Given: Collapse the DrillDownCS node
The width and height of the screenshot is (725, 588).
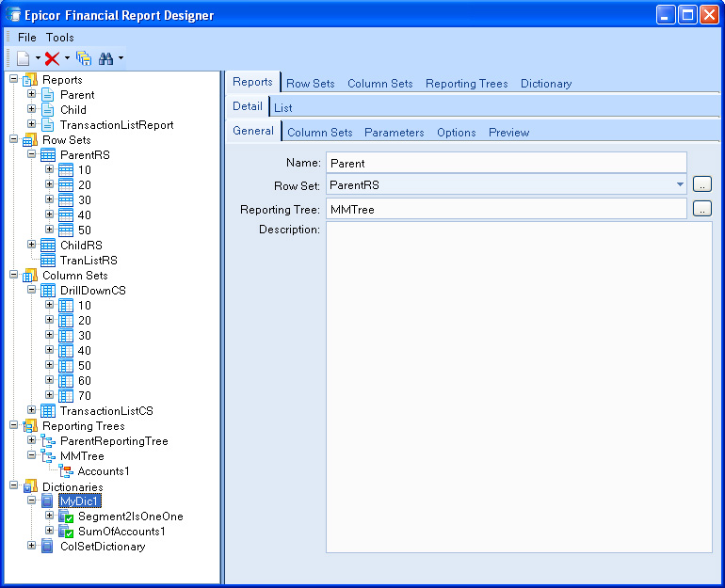Looking at the screenshot, I should (31, 290).
